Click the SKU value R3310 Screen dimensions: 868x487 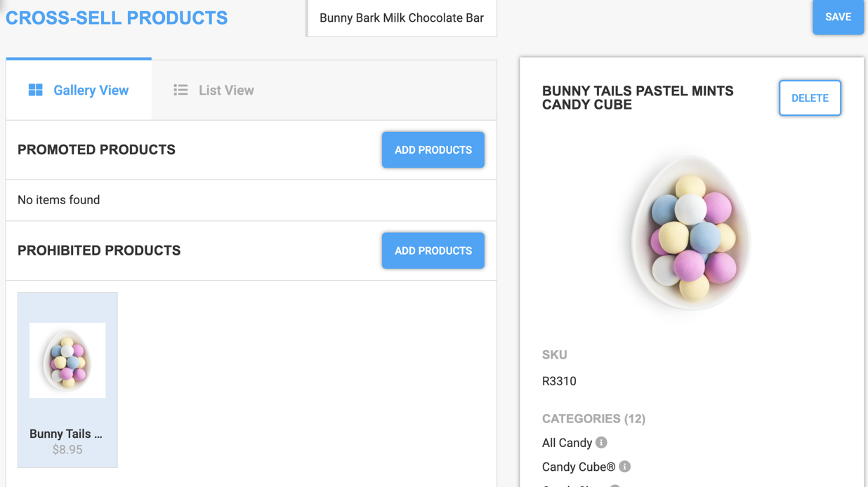point(559,381)
